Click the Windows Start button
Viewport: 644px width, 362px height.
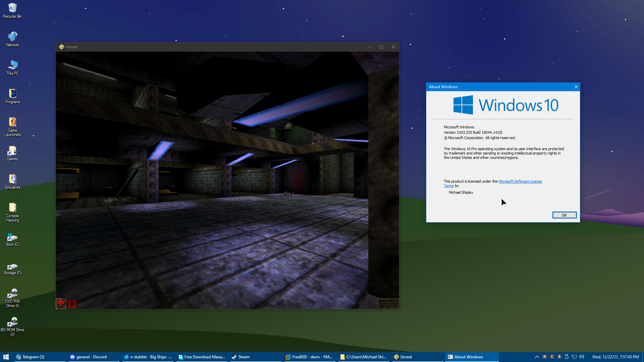(6, 357)
